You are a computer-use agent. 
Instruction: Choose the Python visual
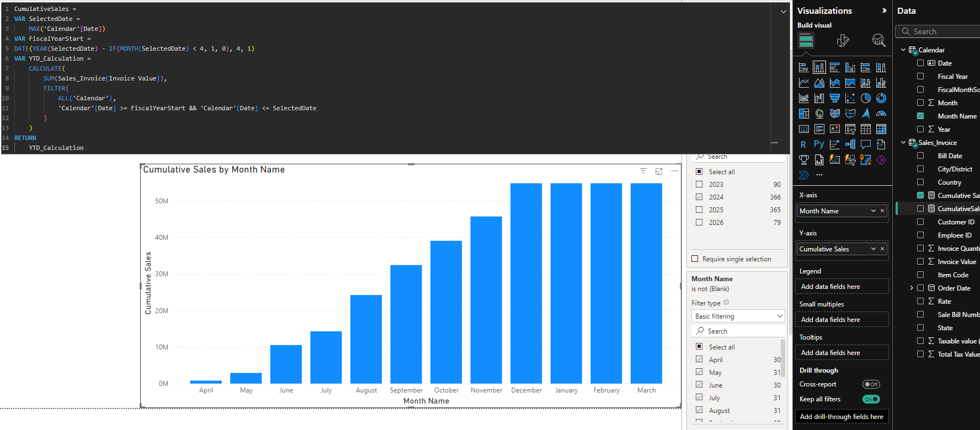coord(819,144)
